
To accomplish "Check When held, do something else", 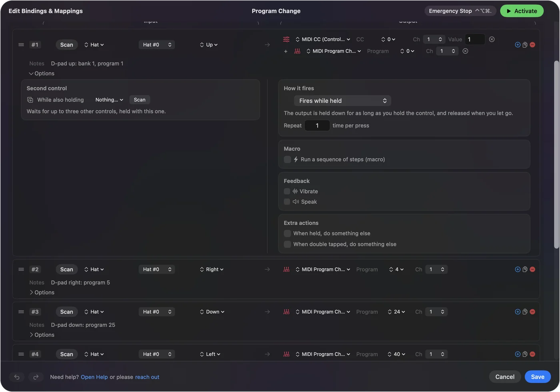I will pyautogui.click(x=287, y=233).
